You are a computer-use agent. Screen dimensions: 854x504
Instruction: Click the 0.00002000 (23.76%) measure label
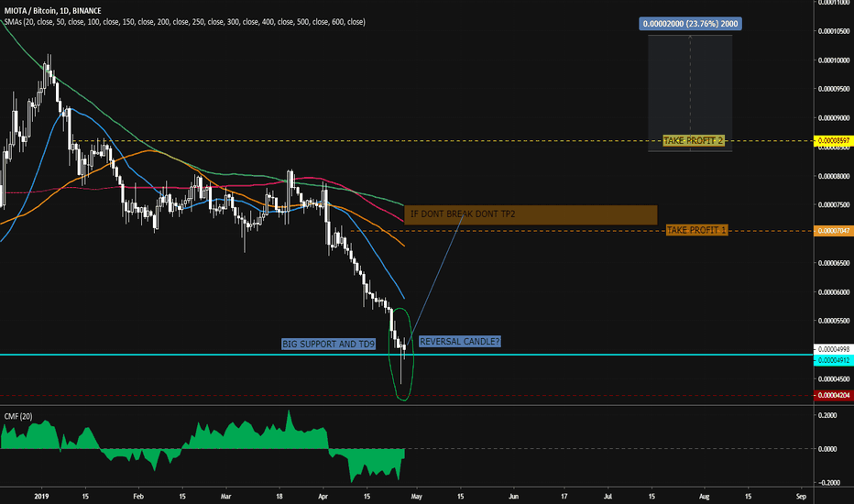pos(690,24)
